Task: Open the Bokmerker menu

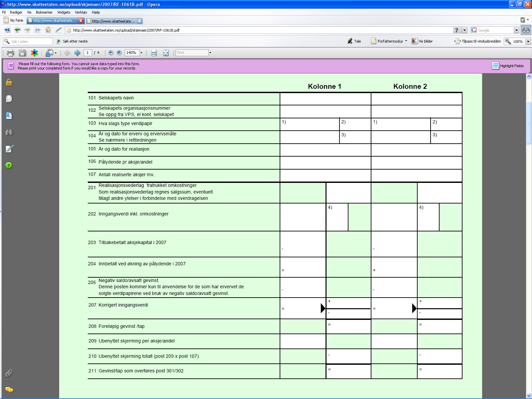Action: tap(44, 12)
